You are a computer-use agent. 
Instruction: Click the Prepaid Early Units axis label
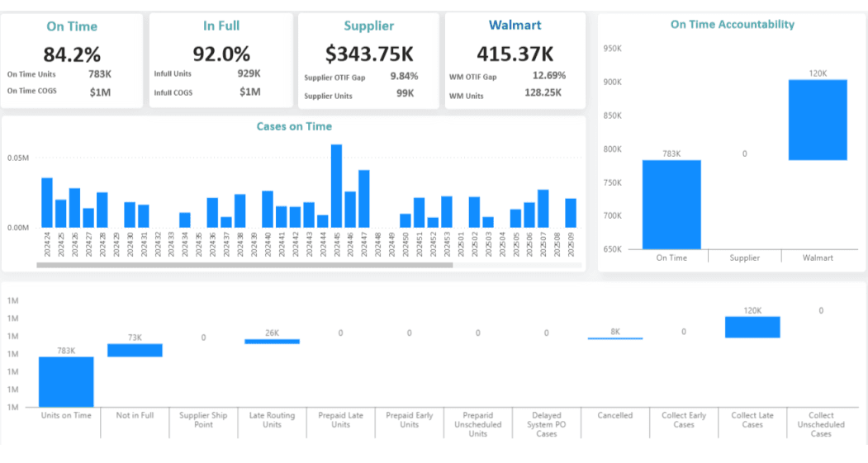pyautogui.click(x=409, y=420)
